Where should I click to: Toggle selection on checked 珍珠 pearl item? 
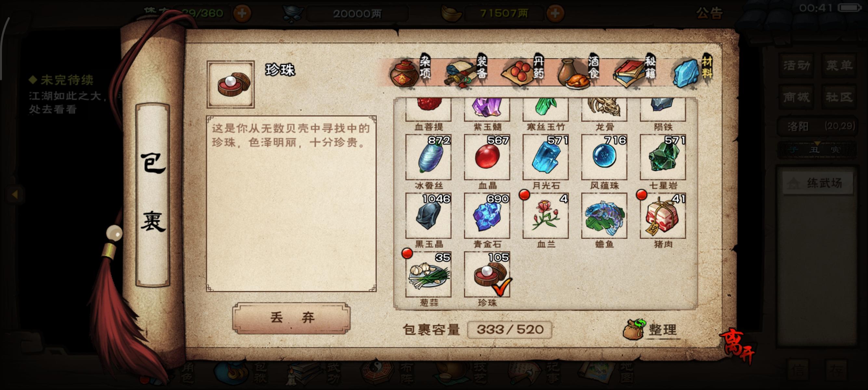(487, 274)
